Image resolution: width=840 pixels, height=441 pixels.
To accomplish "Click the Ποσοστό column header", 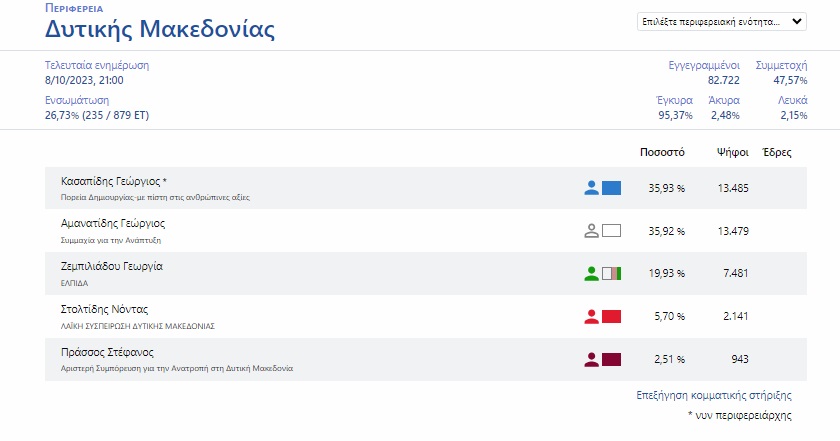I will tap(662, 153).
